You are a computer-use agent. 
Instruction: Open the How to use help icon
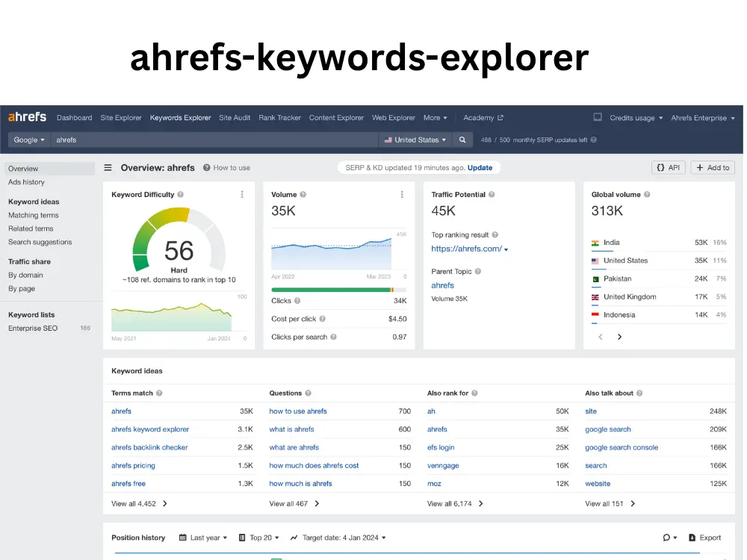click(207, 167)
